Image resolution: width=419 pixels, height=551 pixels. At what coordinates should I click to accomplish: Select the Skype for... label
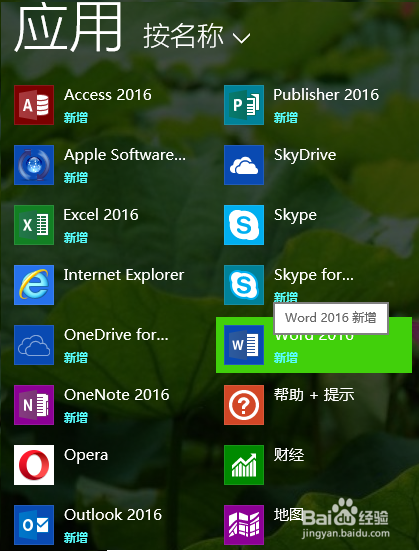click(314, 276)
